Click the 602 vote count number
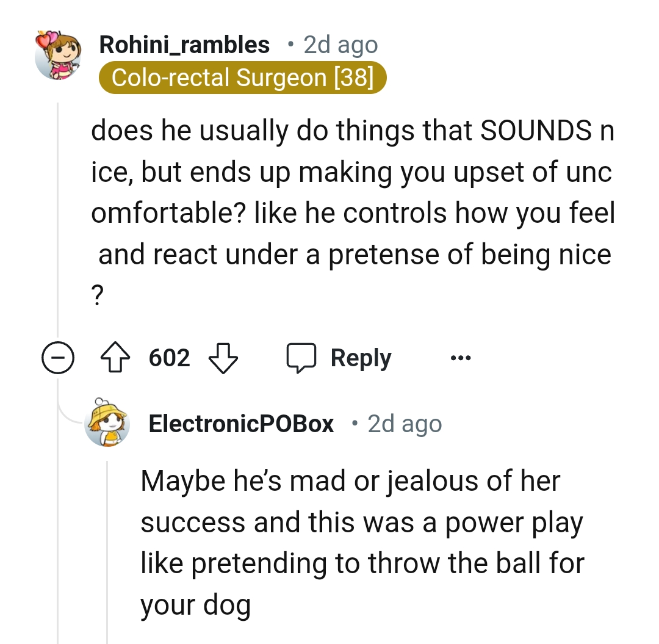The image size is (659, 644). tap(168, 358)
